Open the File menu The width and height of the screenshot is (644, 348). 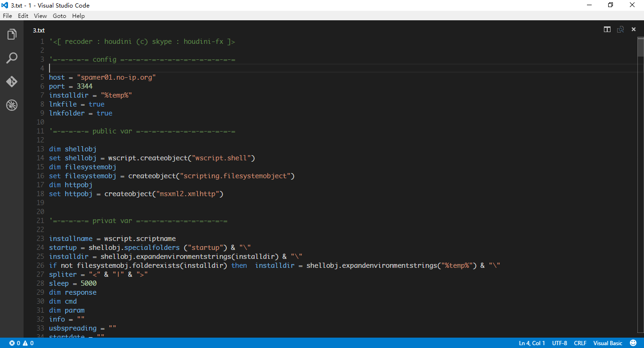pos(8,16)
